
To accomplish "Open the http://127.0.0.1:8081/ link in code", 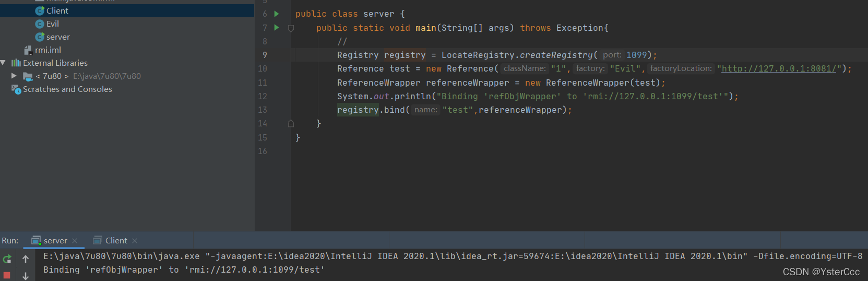I will tap(779, 68).
